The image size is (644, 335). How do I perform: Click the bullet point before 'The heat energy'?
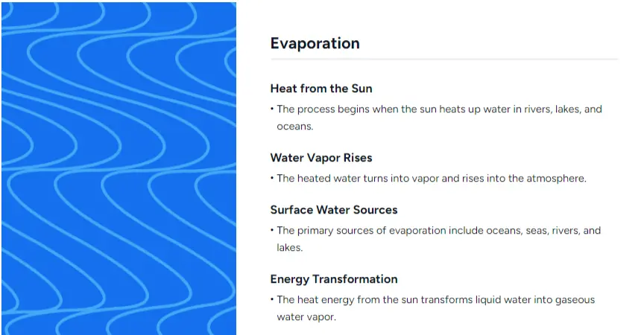pos(272,300)
